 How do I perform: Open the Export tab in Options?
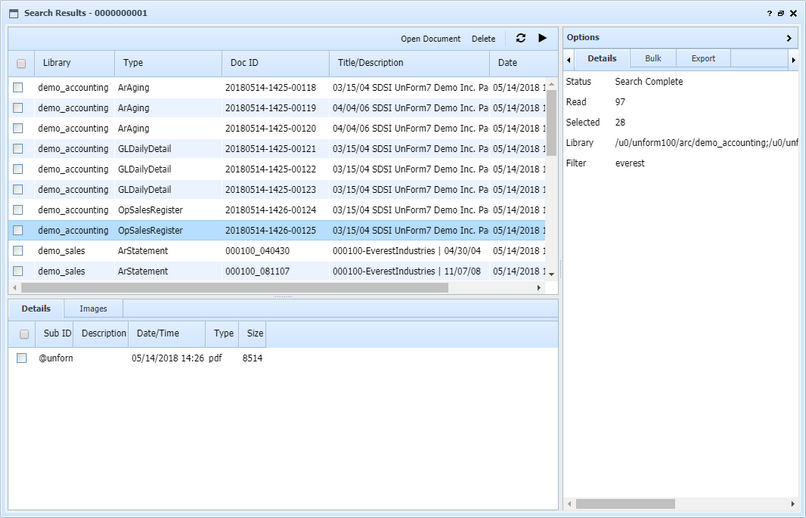(703, 59)
